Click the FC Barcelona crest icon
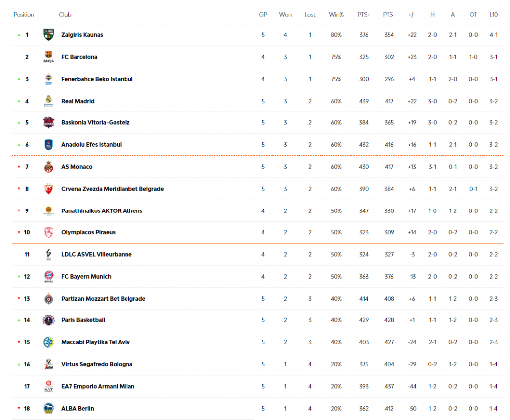Screen dimensions: 510x420 [x=48, y=57]
